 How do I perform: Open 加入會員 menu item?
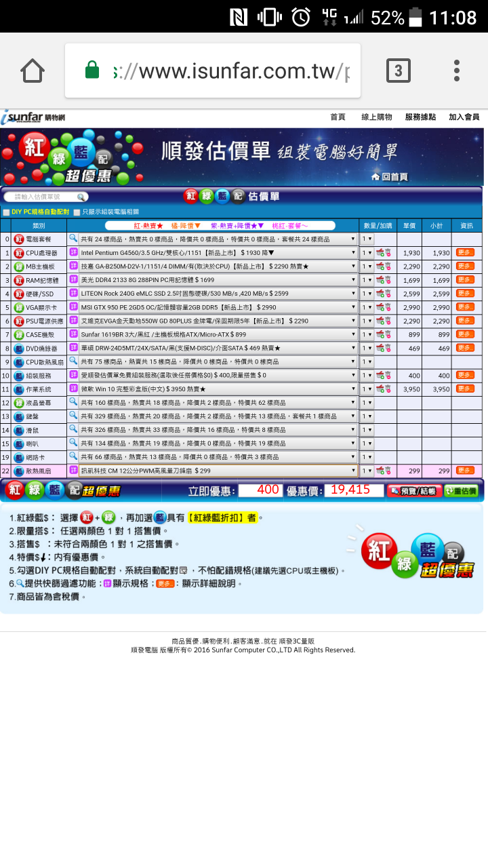tap(464, 117)
